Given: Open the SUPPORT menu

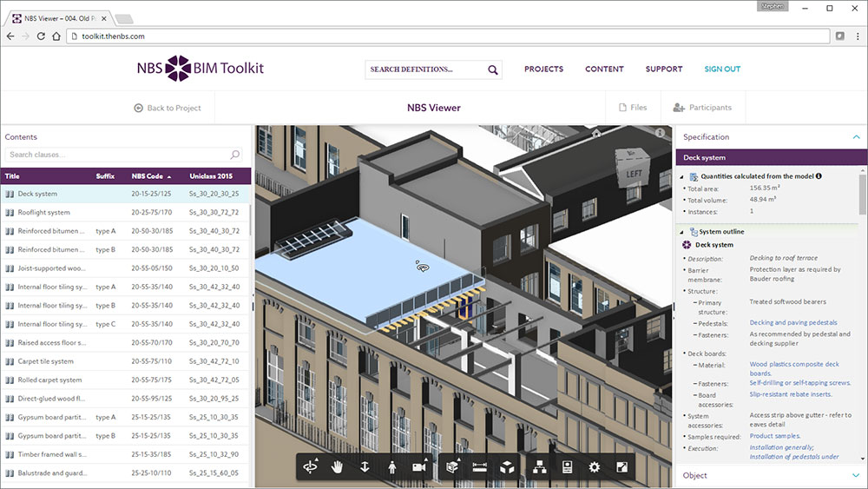Looking at the screenshot, I should 664,69.
